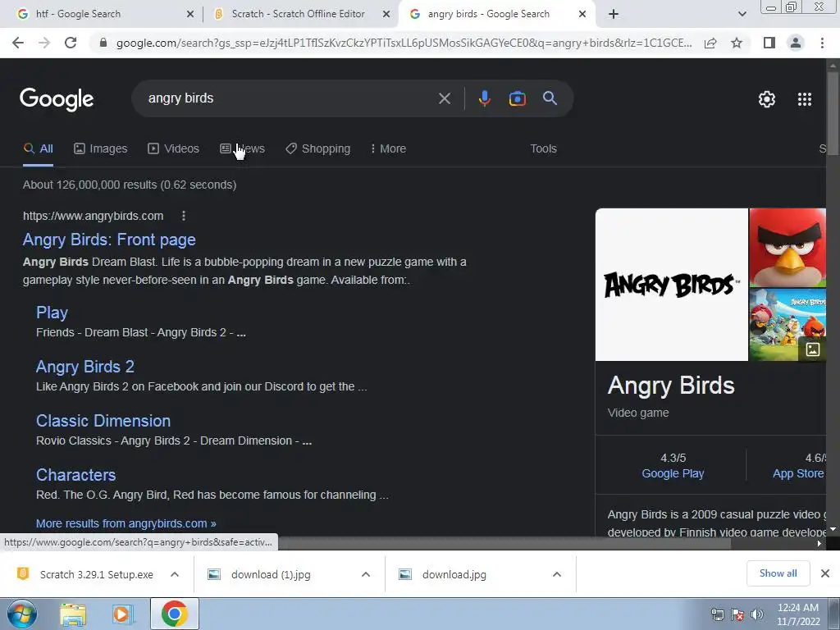Viewport: 840px width, 630px height.
Task: Open the Chrome profile avatar
Action: [x=796, y=43]
